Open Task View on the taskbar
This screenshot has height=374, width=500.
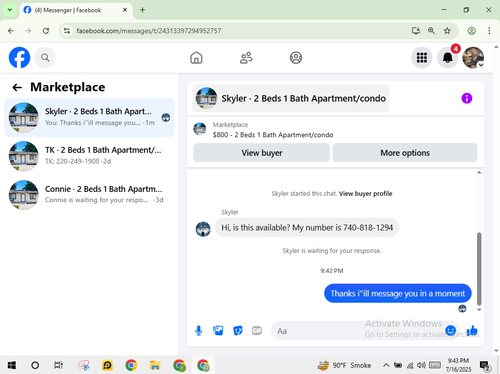click(x=58, y=365)
